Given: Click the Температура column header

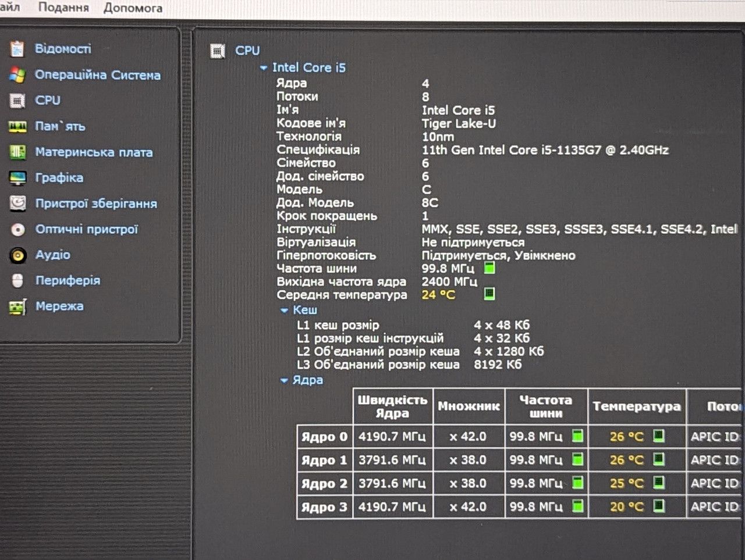Looking at the screenshot, I should (637, 406).
